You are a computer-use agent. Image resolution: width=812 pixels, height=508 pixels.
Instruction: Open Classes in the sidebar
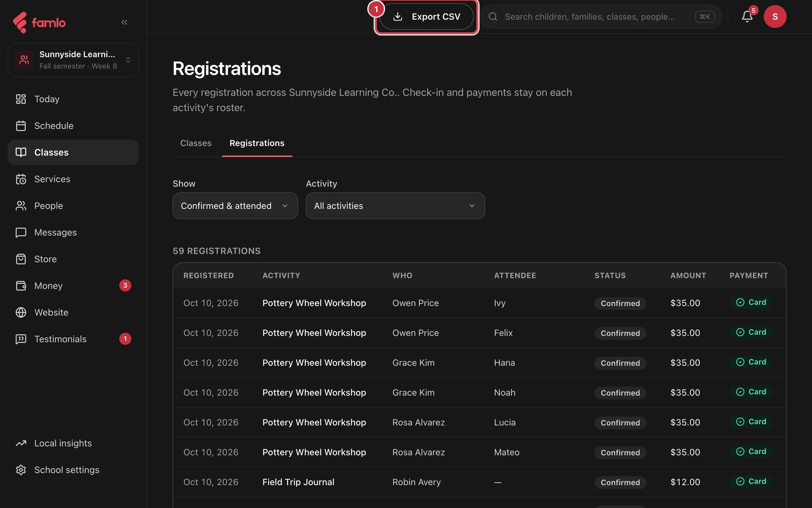[x=73, y=152]
